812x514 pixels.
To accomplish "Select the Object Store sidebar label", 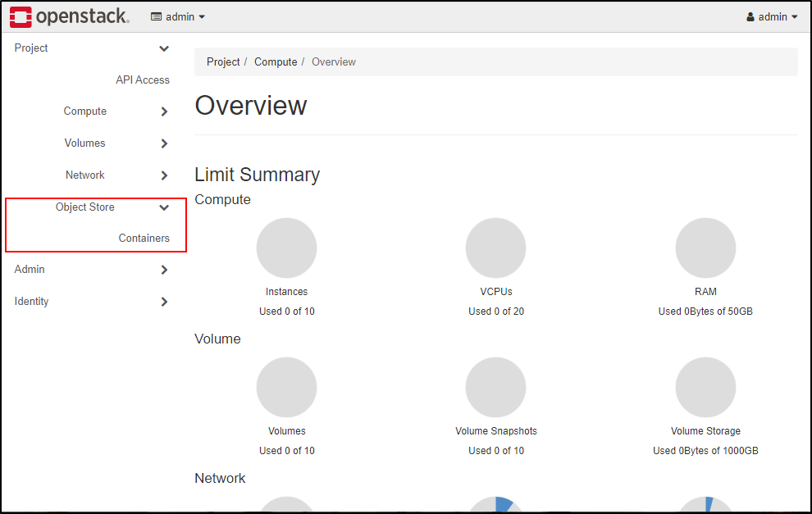I will [85, 207].
